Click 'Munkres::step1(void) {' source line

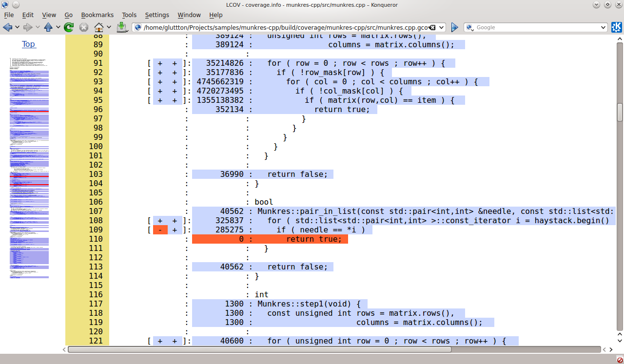tap(309, 304)
